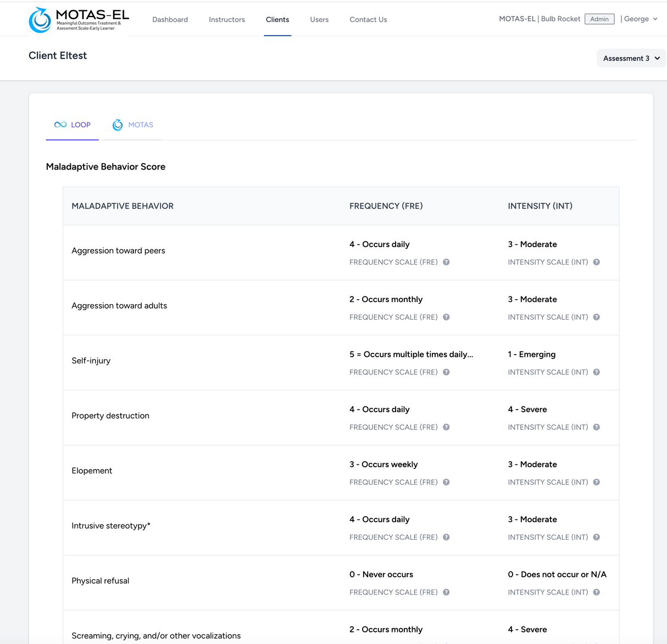This screenshot has height=644, width=667.
Task: Switch to the MOTAS tab
Action: click(132, 125)
